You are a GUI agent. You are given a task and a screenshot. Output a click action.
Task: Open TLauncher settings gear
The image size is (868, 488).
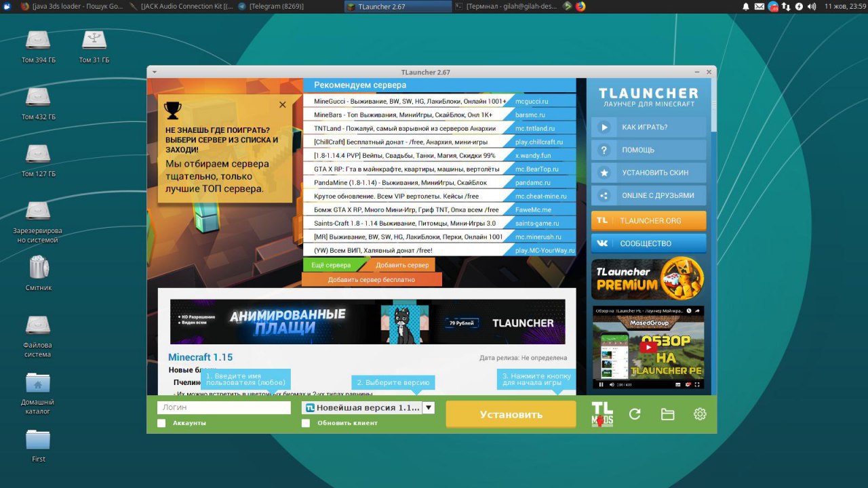click(700, 414)
